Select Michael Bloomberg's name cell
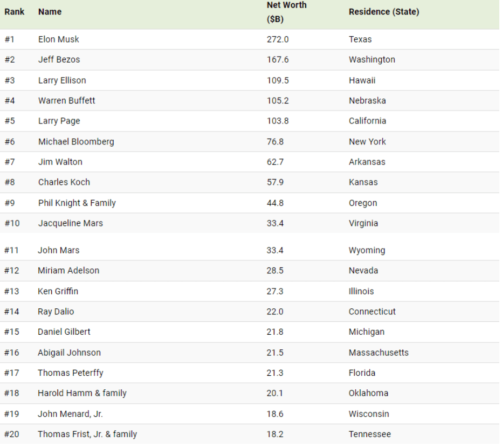The image size is (502, 448). coord(76,142)
